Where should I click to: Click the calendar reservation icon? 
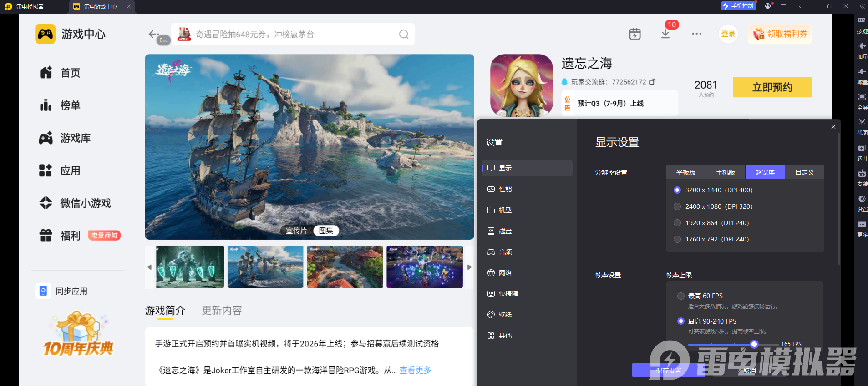(x=635, y=34)
